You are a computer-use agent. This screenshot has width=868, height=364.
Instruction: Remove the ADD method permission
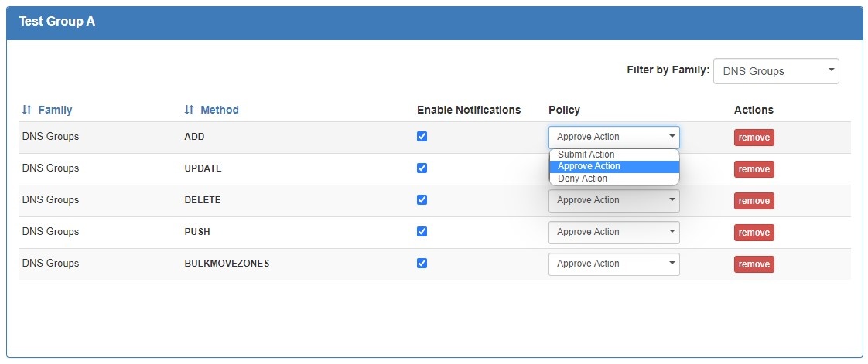point(754,138)
